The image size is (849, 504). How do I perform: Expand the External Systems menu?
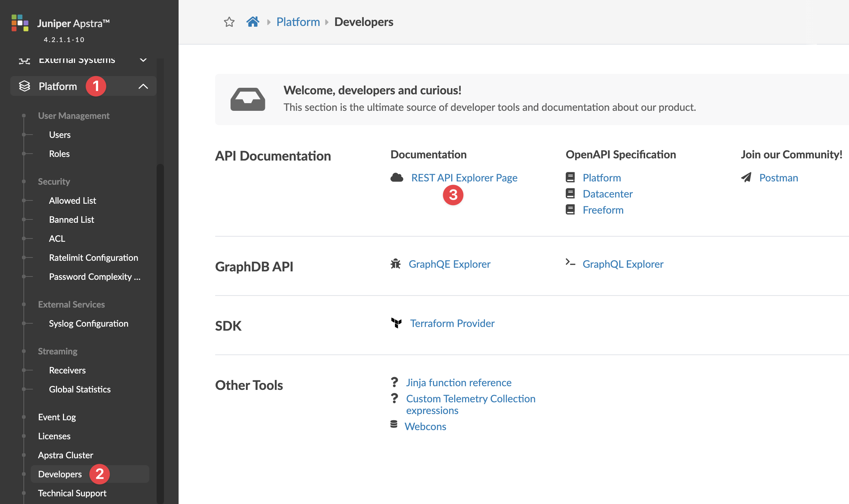(x=143, y=60)
